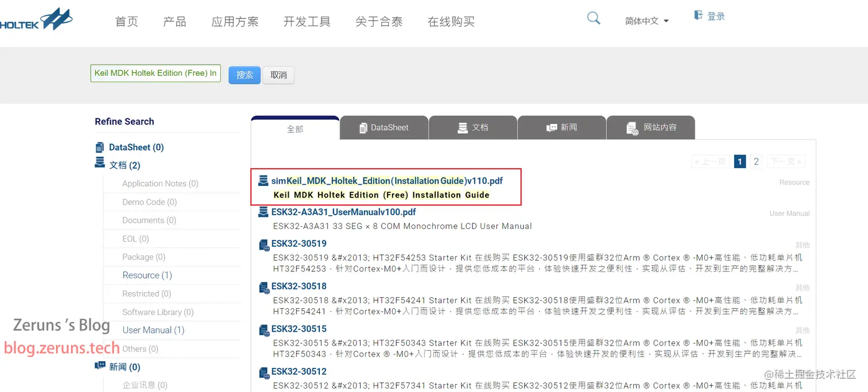868x392 pixels.
Task: Focus the Keil MDK search input
Action: [x=156, y=73]
